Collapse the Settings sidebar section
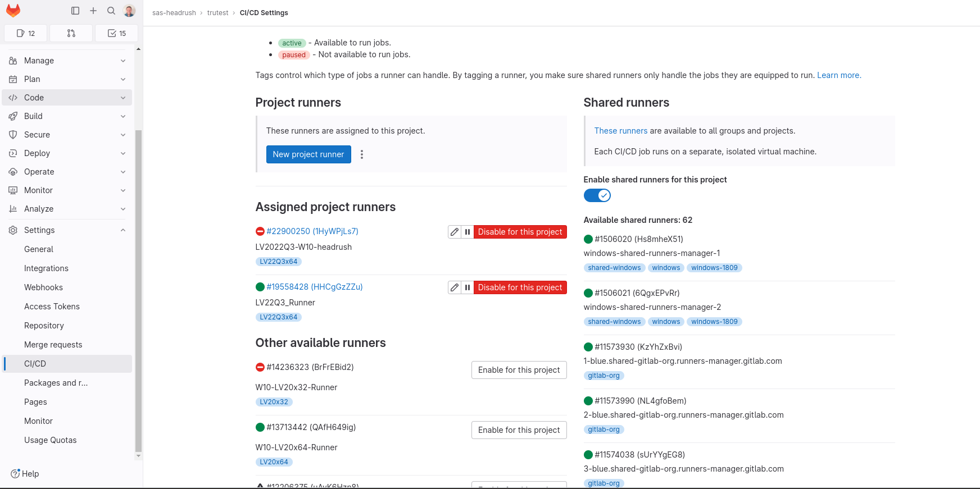The width and height of the screenshot is (980, 489). point(67,230)
